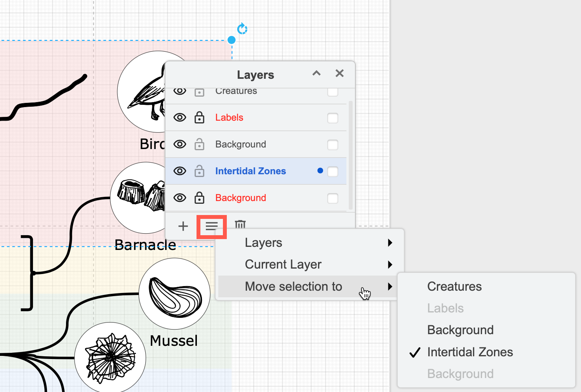Click the unlocked padlock icon for Intertidal Zones
The height and width of the screenshot is (392, 581).
[199, 171]
